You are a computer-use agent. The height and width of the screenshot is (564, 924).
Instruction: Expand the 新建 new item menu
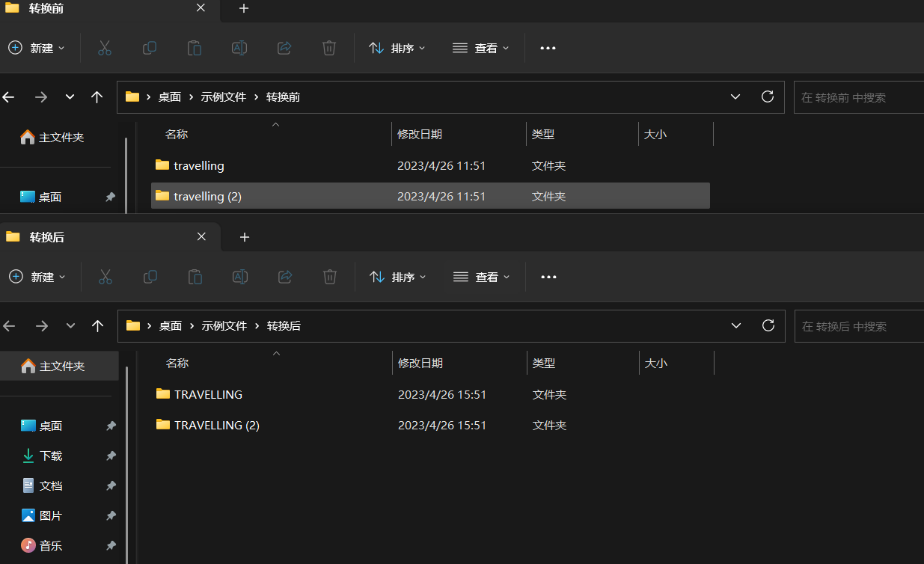37,48
